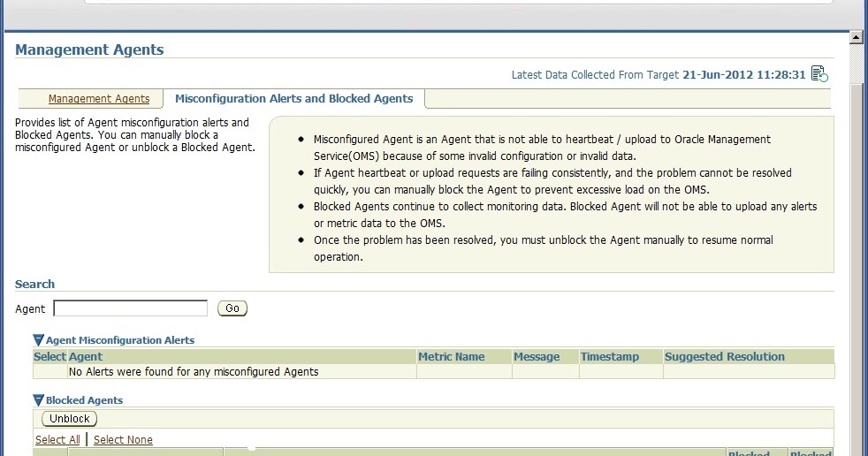This screenshot has height=456, width=868.
Task: Click the Select All link
Action: pos(57,439)
